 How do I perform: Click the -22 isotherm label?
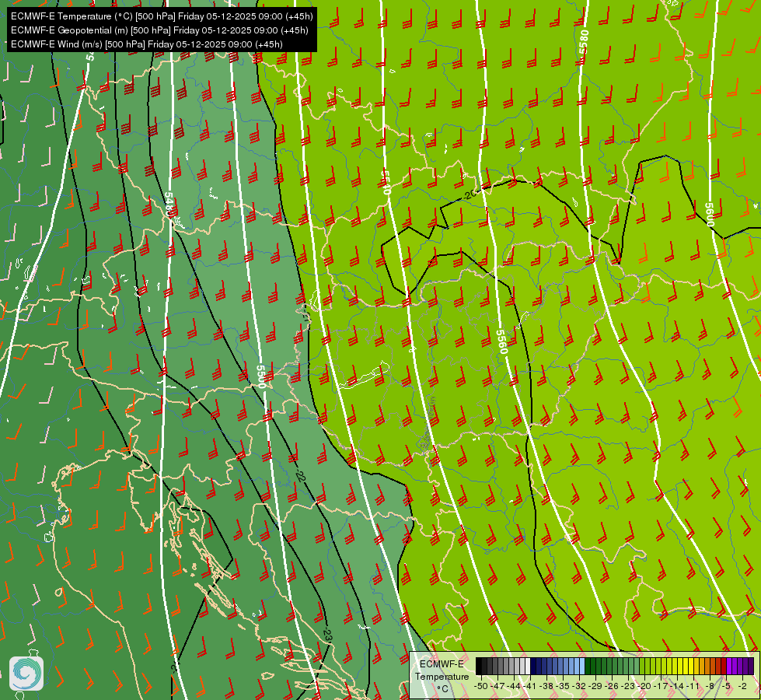pos(299,474)
